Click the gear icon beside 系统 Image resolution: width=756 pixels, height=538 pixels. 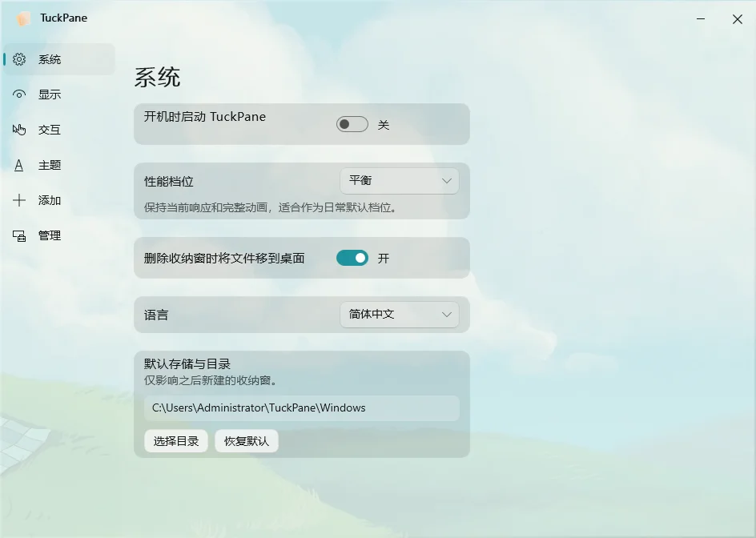[x=18, y=59]
